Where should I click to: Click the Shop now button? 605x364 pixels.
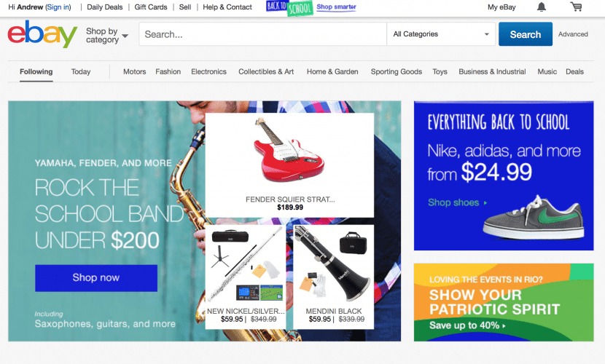coord(96,277)
